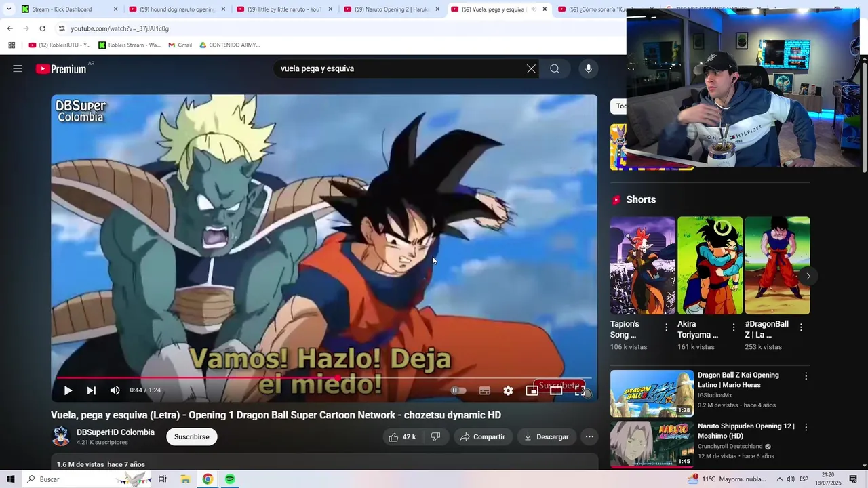Show hidden tray icons chevron
This screenshot has height=488, width=868.
point(779,479)
